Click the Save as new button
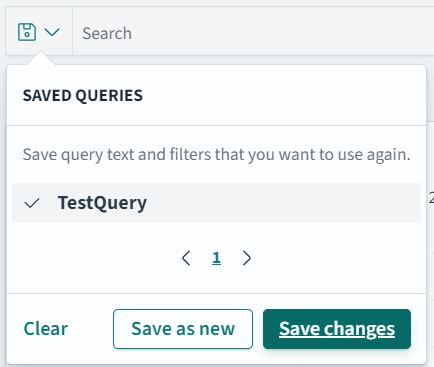Viewport: 434px width, 367px height. click(x=183, y=329)
